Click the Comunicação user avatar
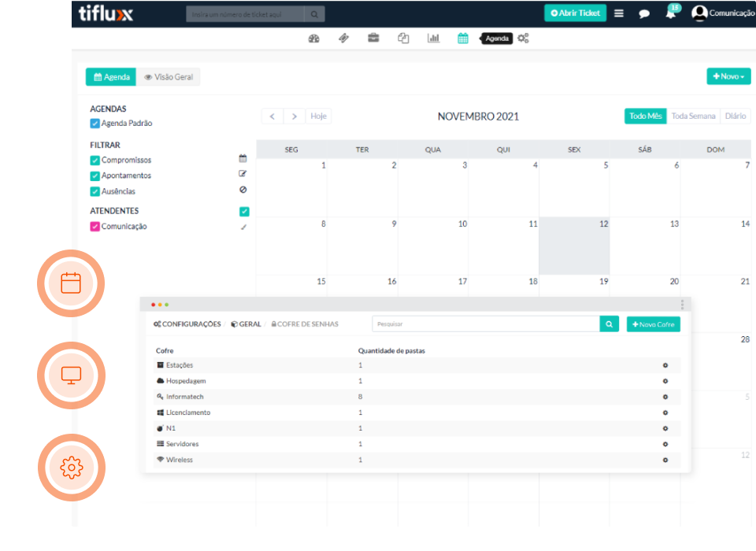Image resolution: width=756 pixels, height=551 pixels. [699, 13]
